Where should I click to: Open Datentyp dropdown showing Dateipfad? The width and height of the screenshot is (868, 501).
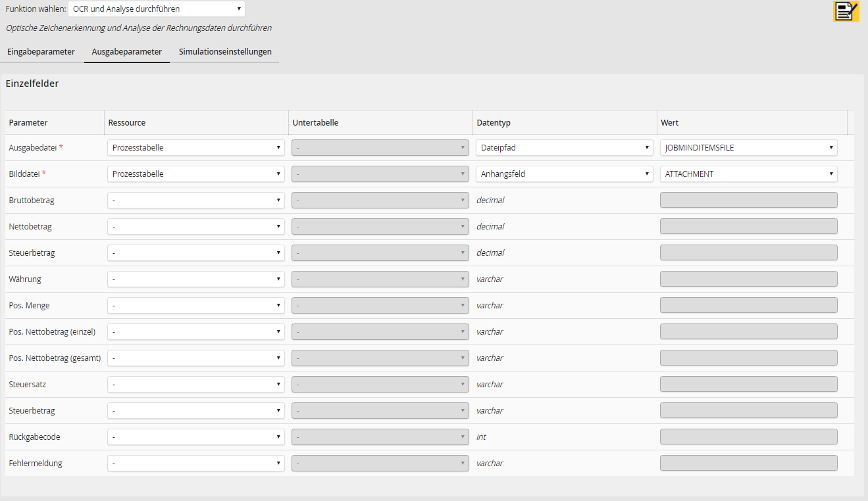point(565,148)
